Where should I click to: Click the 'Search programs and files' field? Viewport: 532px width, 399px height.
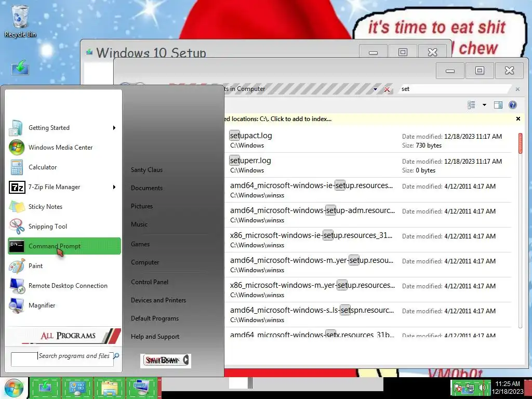pyautogui.click(x=62, y=360)
